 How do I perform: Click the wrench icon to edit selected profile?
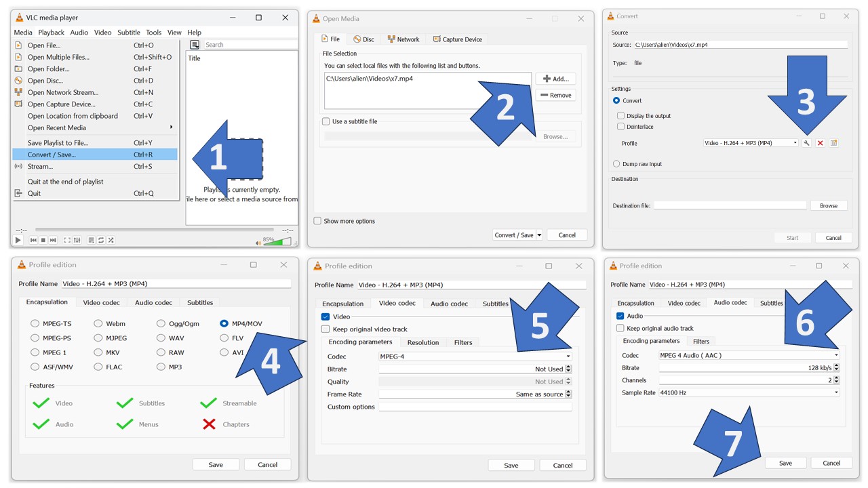(x=806, y=143)
